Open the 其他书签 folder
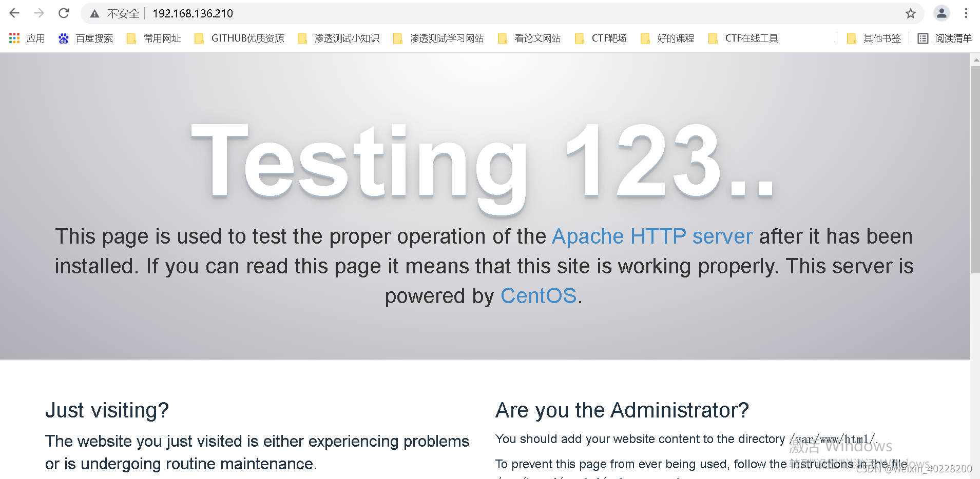This screenshot has width=980, height=479. tap(874, 38)
